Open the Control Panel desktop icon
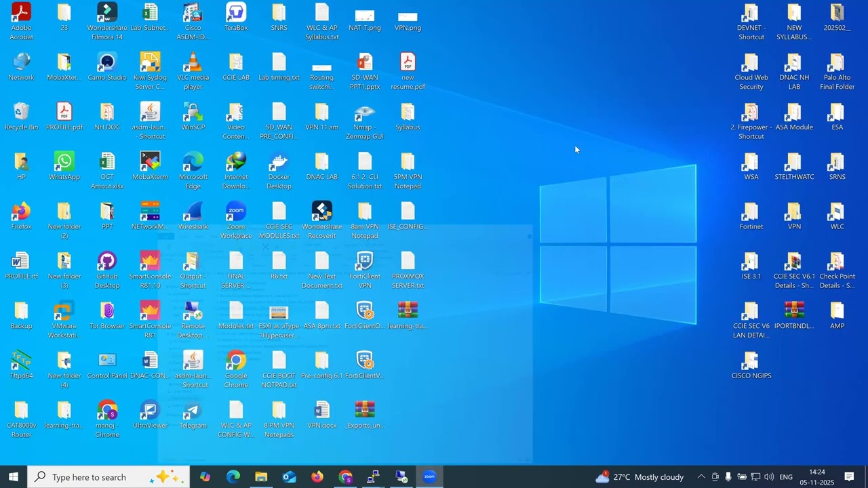Screen dimensions: 868x488 [107, 365]
